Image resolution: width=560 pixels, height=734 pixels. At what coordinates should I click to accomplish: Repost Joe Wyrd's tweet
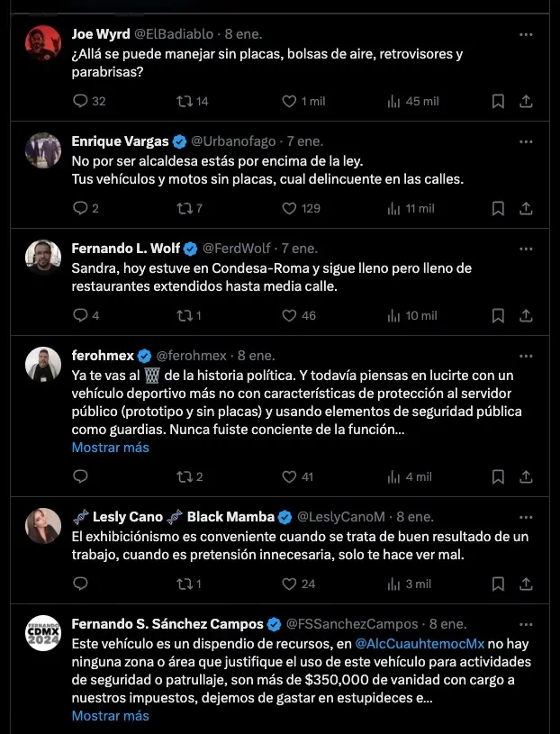pyautogui.click(x=185, y=102)
